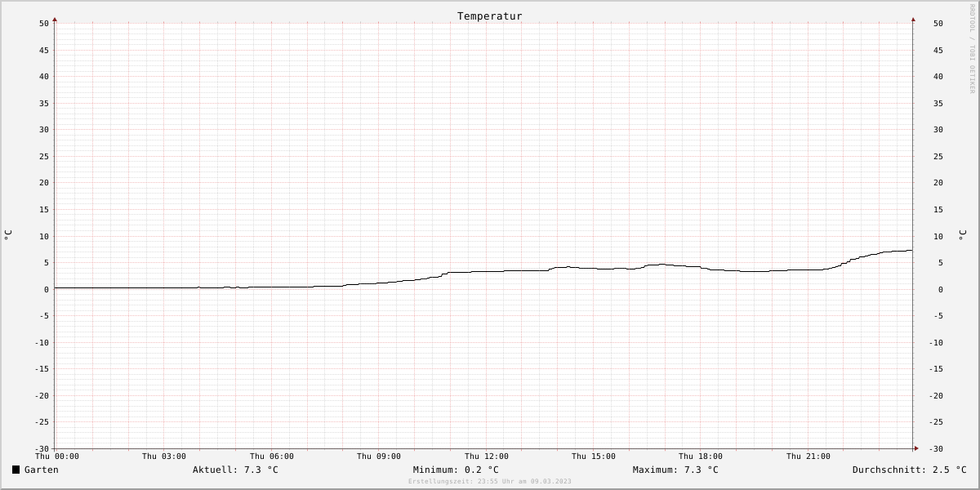This screenshot has height=490, width=980.
Task: Click the "Thu 00:00" time axis label
Action: pos(57,457)
